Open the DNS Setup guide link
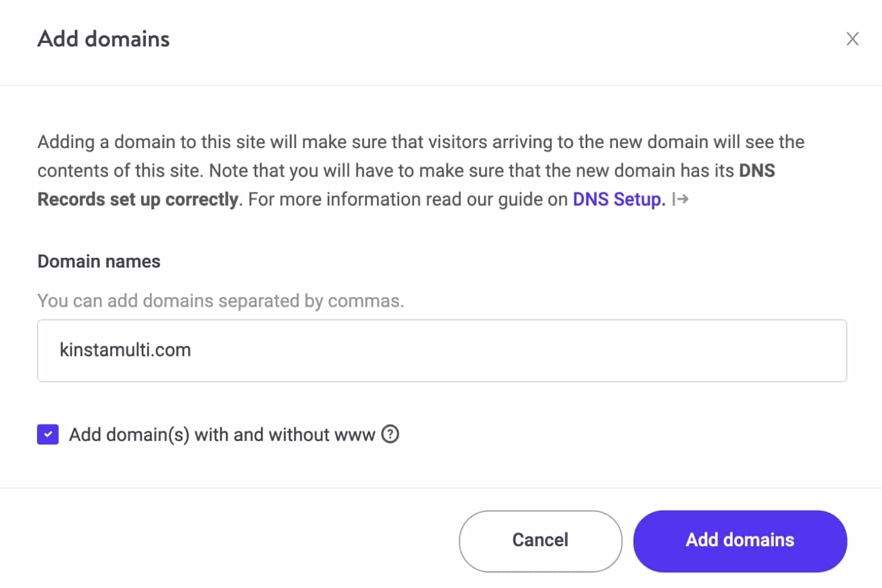 (x=619, y=199)
